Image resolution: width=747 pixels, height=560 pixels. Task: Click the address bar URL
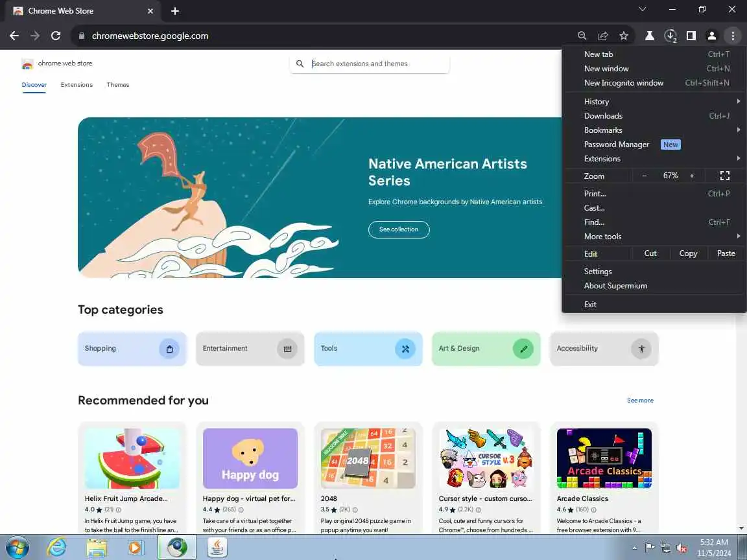tap(150, 36)
